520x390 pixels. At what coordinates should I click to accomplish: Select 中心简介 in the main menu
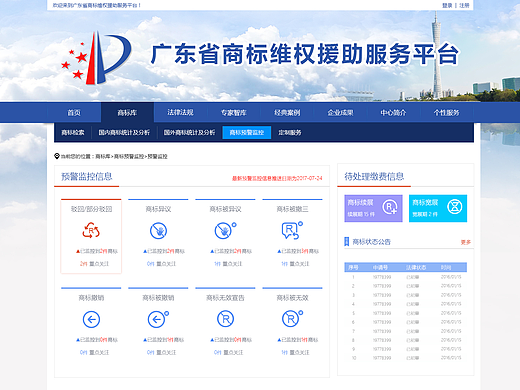point(393,113)
